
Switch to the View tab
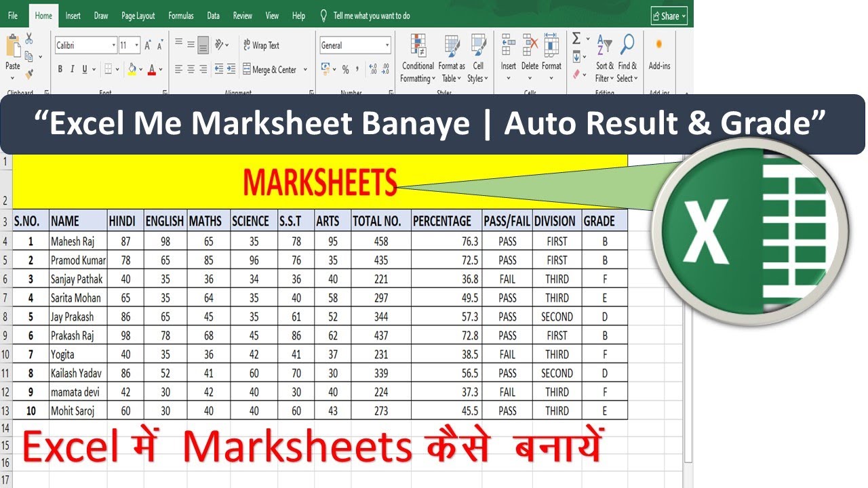pyautogui.click(x=273, y=16)
